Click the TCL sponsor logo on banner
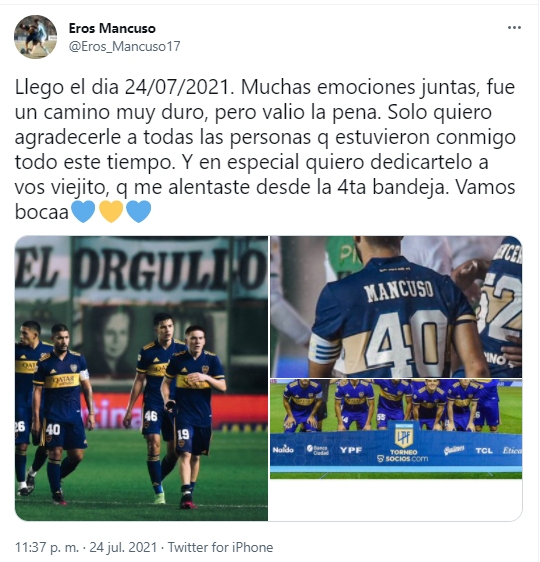 [x=484, y=451]
